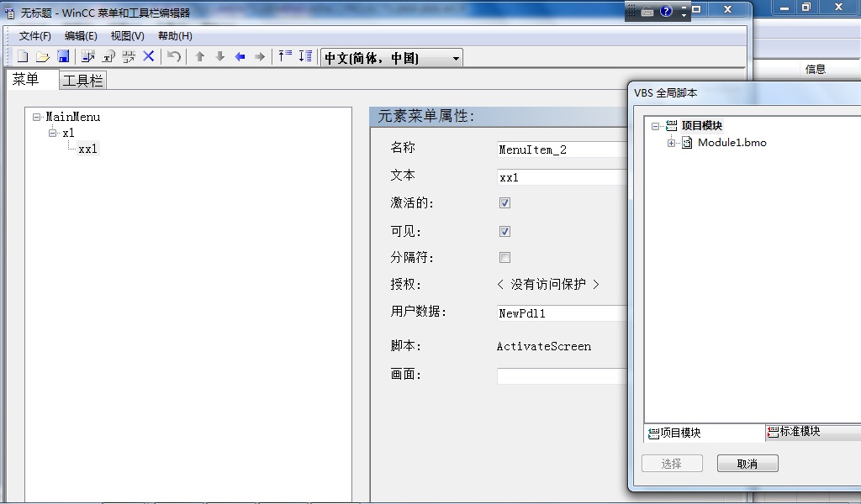Delete selected element with the blue X

pos(148,56)
